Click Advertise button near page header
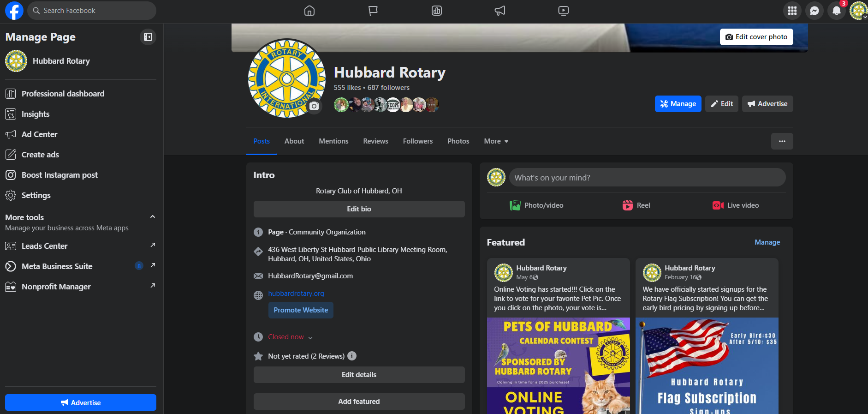868x414 pixels. (767, 104)
